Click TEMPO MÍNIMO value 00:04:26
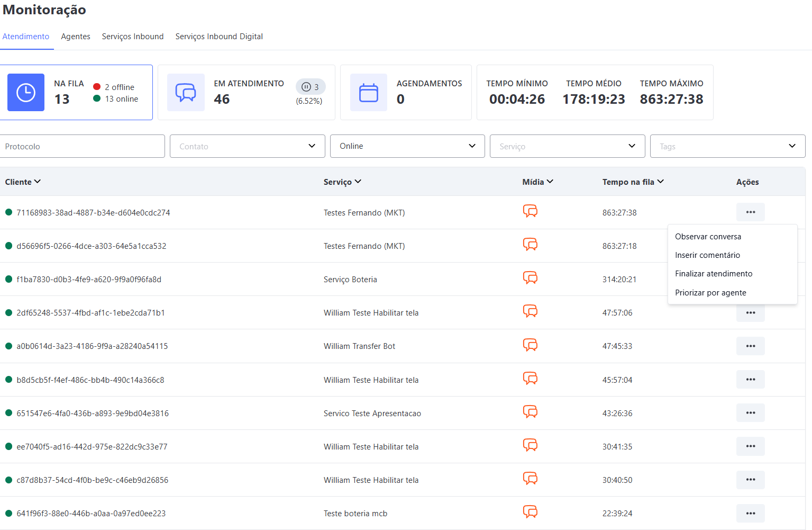Screen dimensions: 812x530 coord(517,99)
